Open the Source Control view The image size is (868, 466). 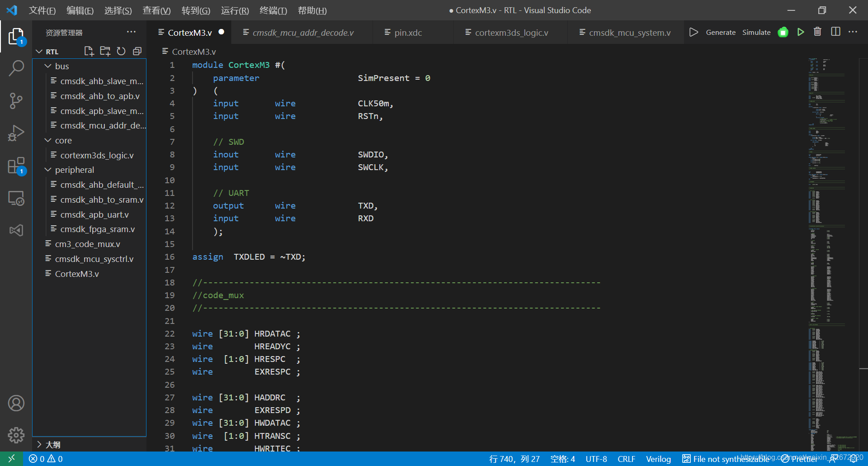[x=16, y=100]
